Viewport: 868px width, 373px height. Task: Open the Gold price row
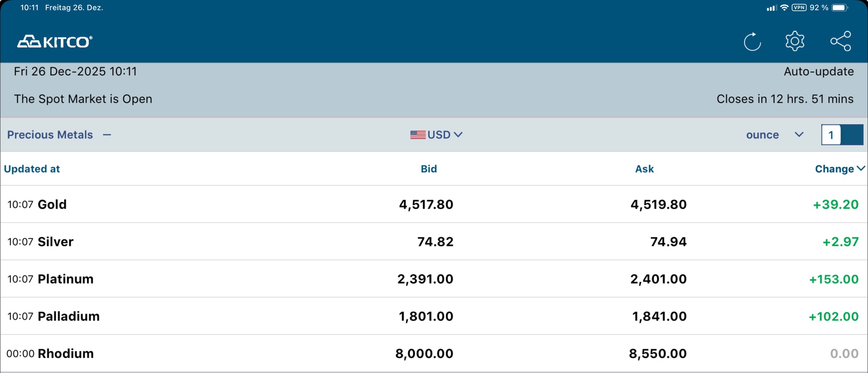click(x=52, y=204)
